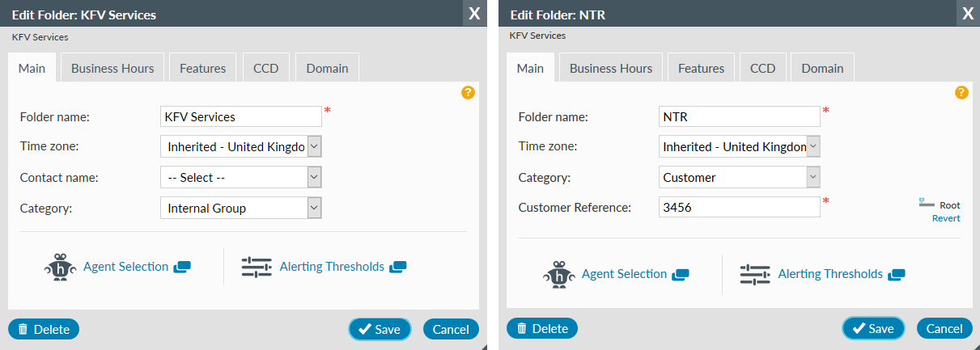Open the Contact name dropdown
Screen dimensions: 980x350
[x=241, y=178]
